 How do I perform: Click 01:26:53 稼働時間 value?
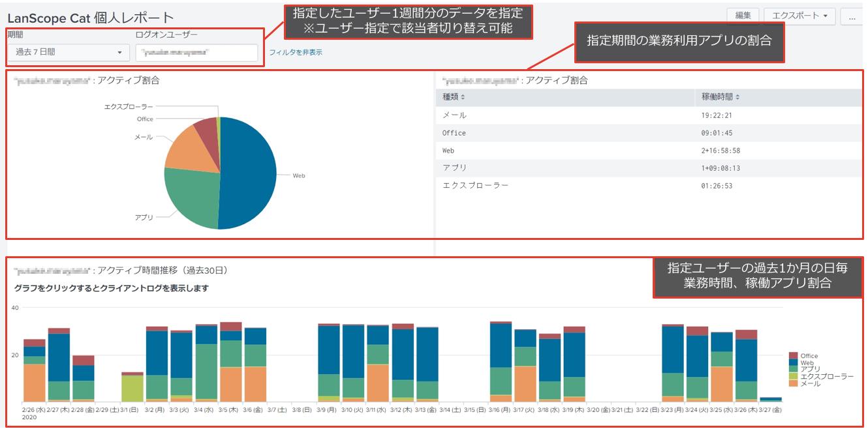tap(717, 186)
